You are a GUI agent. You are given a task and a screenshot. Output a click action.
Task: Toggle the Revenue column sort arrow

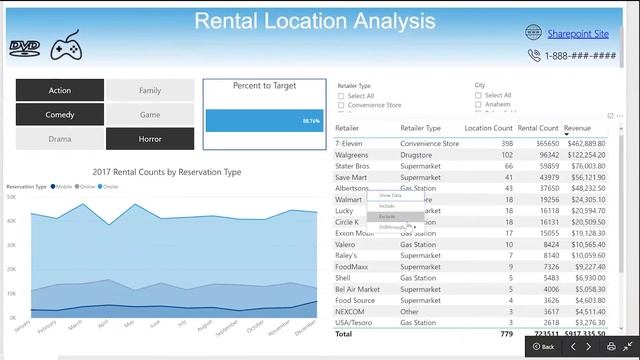(567, 134)
